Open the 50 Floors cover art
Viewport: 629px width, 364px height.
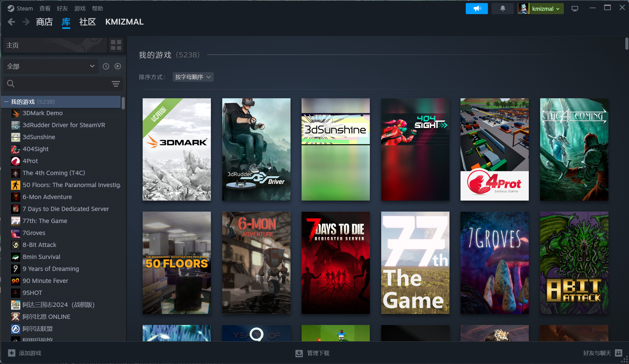177,263
